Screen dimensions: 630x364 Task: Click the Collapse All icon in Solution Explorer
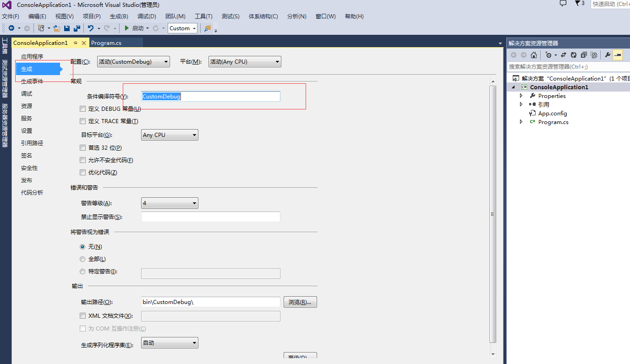584,55
